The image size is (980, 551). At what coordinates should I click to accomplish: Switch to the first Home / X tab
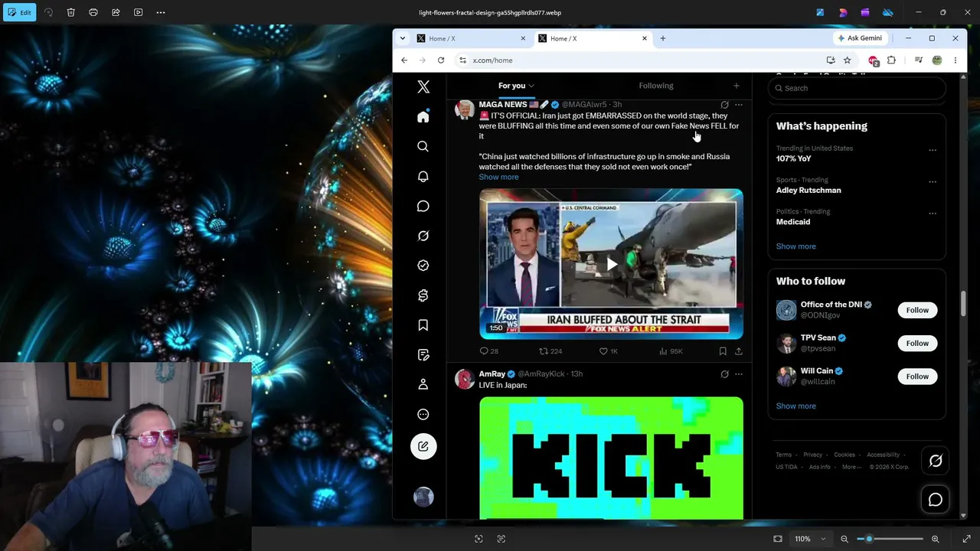point(472,38)
